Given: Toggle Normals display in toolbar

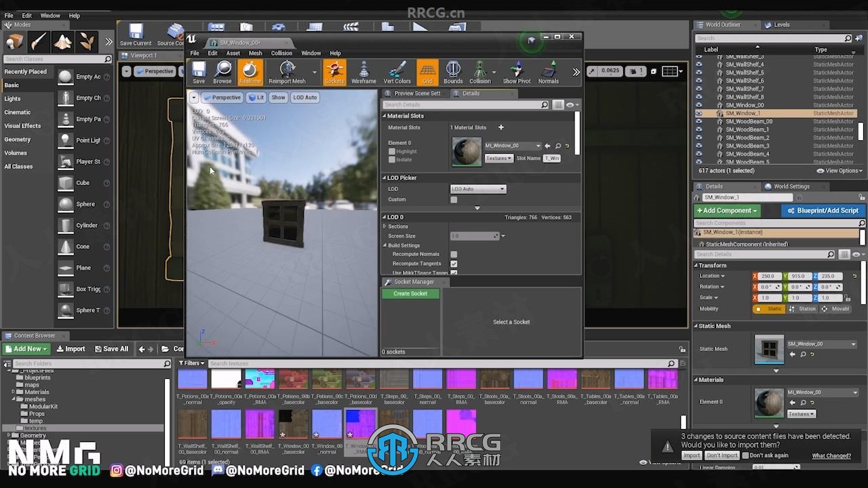Looking at the screenshot, I should 549,73.
